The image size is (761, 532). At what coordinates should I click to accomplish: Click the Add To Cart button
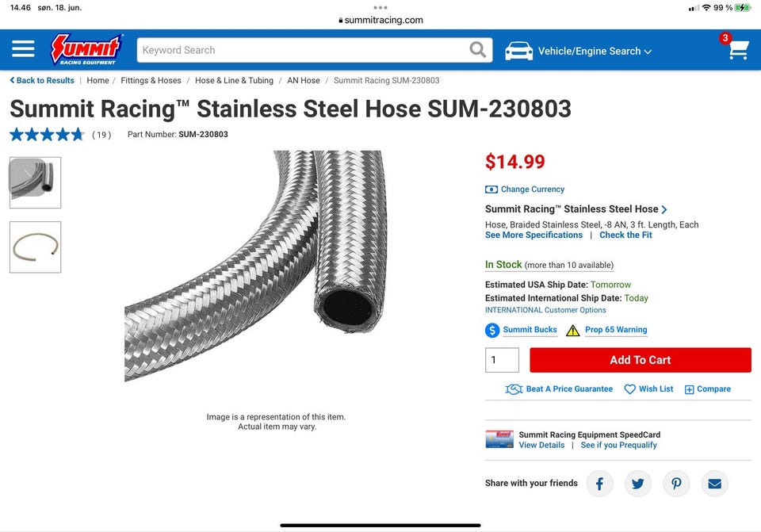[x=640, y=360]
